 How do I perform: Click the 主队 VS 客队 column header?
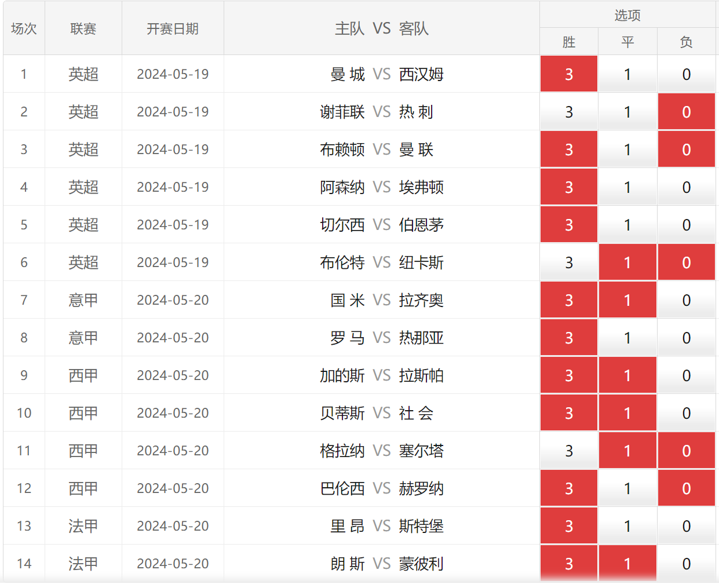(x=382, y=28)
